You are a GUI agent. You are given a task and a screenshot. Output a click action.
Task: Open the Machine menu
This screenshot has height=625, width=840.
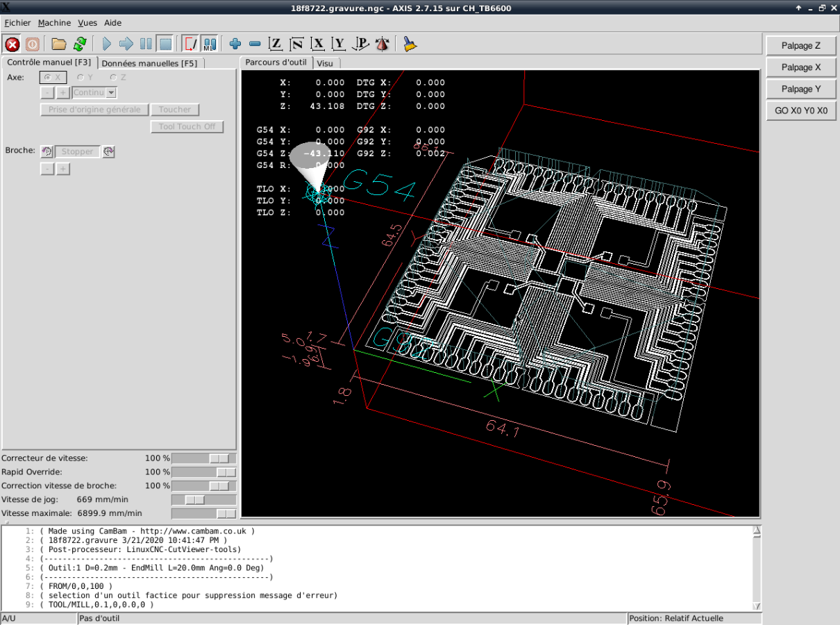pos(54,23)
